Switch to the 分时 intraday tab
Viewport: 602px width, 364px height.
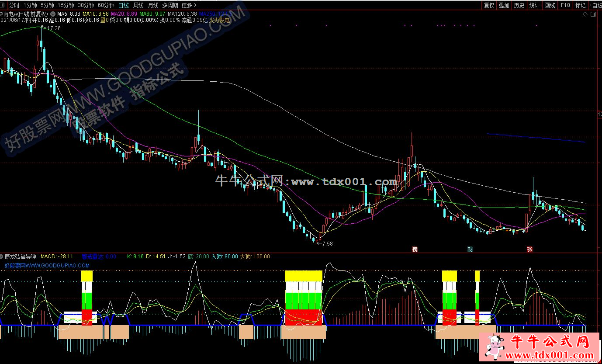(x=14, y=5)
